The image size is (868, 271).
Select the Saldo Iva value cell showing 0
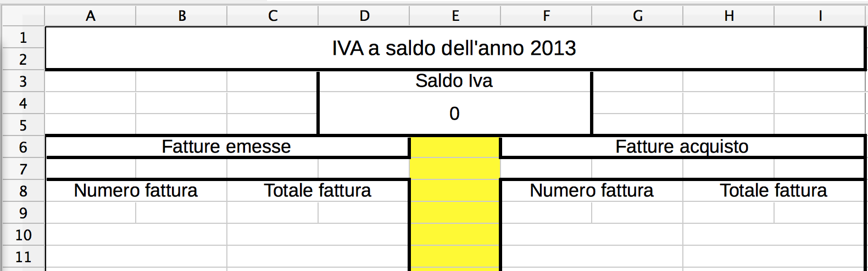454,114
